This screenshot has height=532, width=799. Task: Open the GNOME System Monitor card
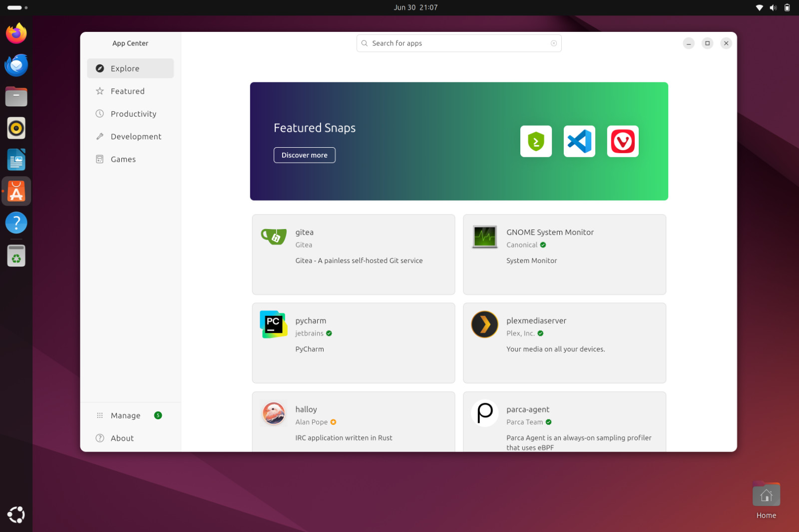click(564, 255)
